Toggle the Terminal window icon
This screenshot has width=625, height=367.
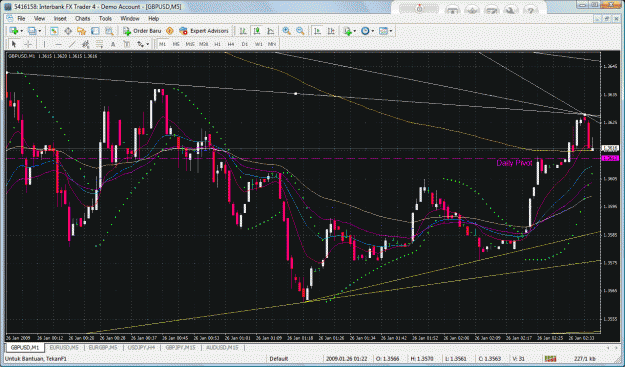click(95, 31)
